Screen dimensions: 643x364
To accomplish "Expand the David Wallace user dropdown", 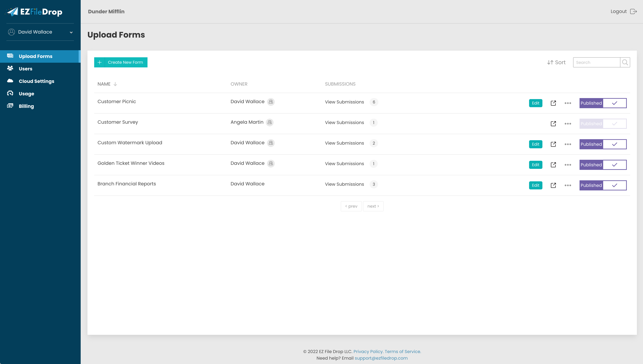I will [71, 32].
